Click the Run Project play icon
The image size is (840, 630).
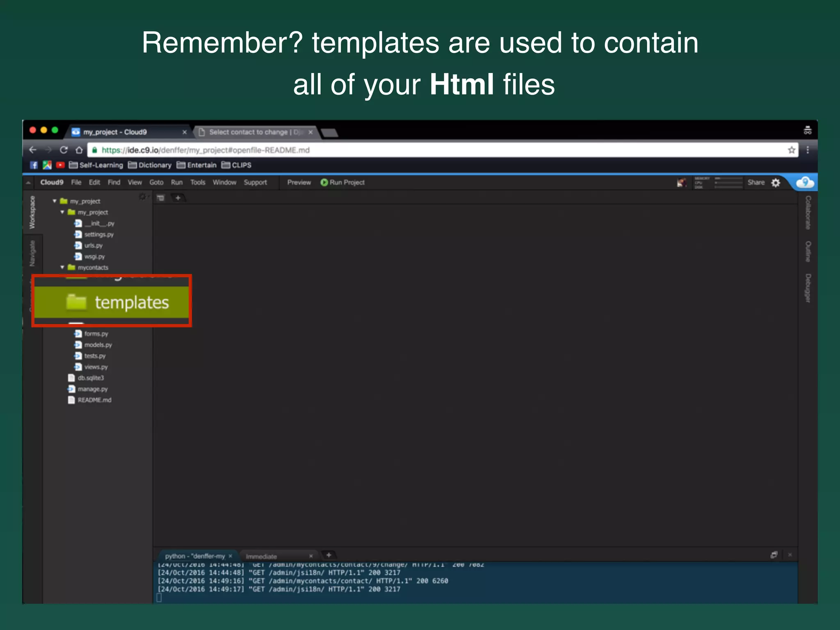(324, 183)
